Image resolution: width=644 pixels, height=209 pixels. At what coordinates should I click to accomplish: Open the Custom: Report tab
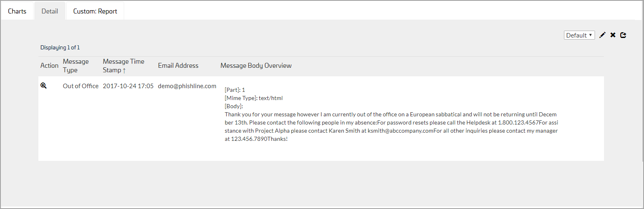pyautogui.click(x=95, y=11)
